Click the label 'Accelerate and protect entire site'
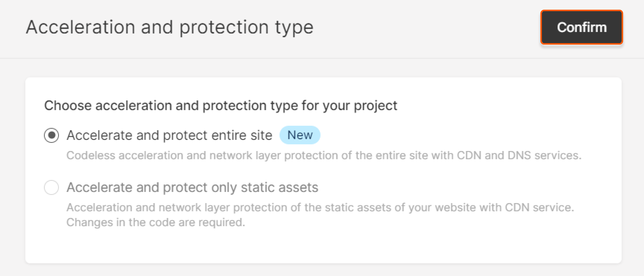 coord(169,135)
